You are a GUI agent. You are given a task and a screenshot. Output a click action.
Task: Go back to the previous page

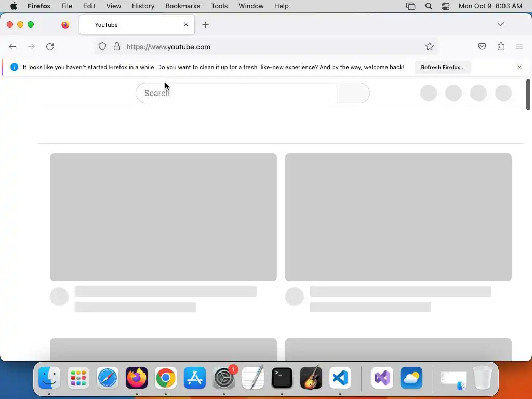(x=12, y=46)
